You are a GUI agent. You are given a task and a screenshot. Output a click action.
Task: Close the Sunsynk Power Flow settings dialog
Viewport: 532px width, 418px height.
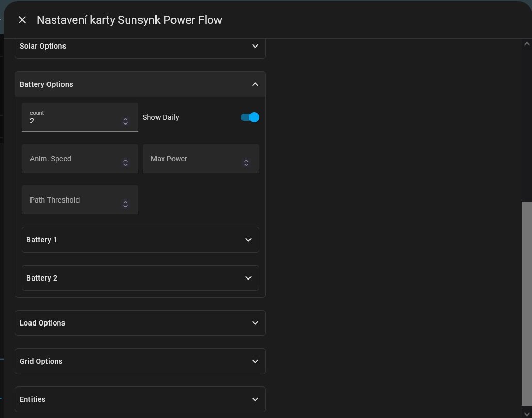(x=22, y=20)
